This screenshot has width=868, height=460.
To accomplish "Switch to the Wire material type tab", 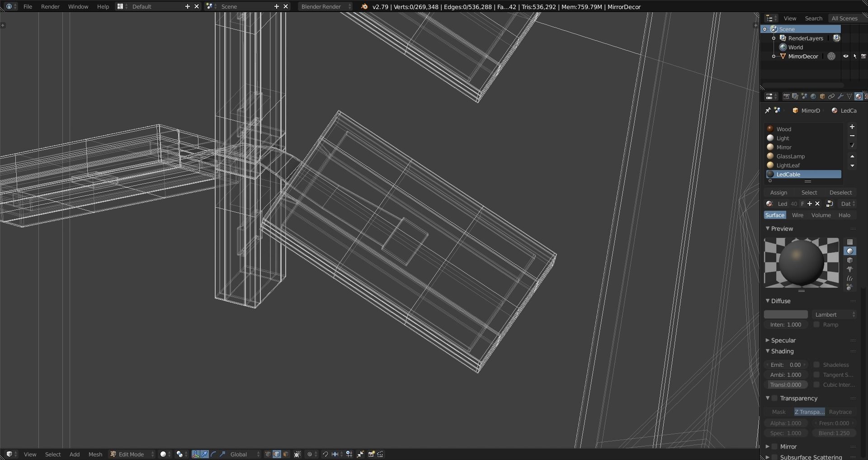I will click(797, 215).
